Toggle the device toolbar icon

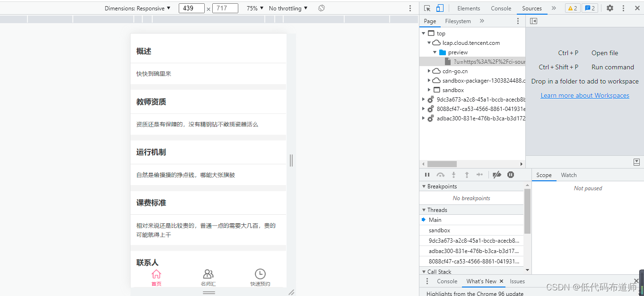pos(440,8)
